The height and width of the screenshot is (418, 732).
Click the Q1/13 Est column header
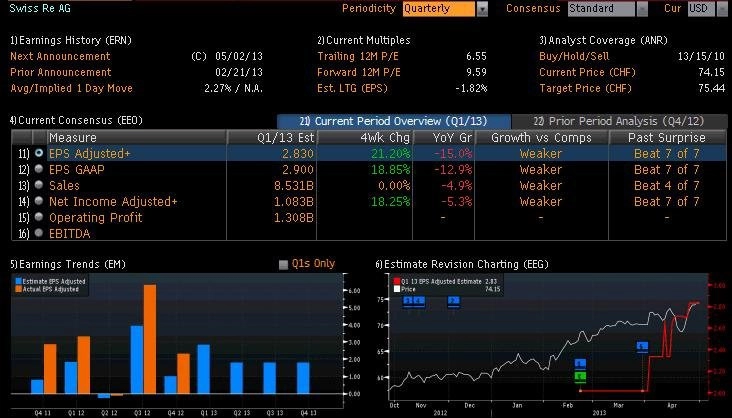point(272,138)
